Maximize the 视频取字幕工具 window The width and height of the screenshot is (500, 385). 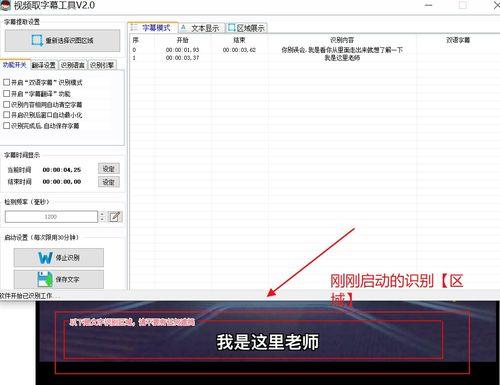pyautogui.click(x=463, y=5)
